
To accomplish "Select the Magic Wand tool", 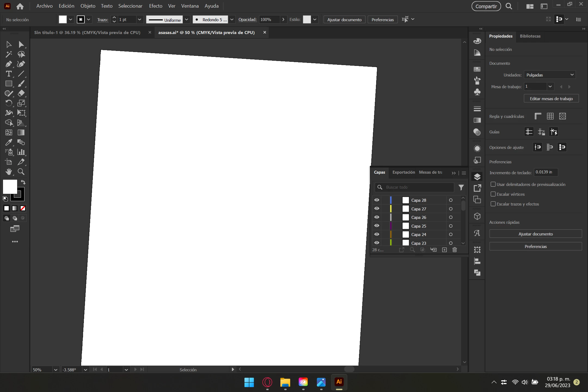I will pyautogui.click(x=8, y=54).
